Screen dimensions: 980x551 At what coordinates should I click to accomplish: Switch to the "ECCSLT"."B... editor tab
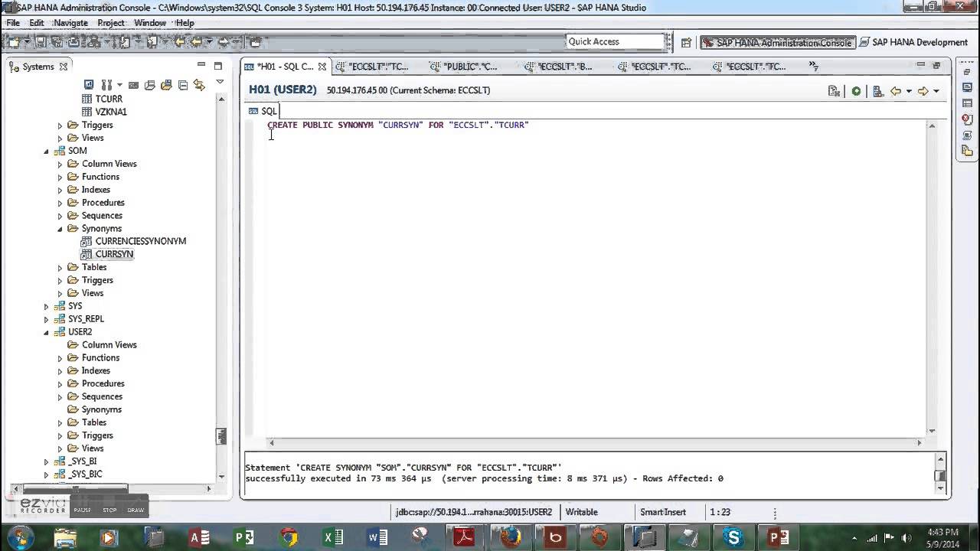tap(558, 67)
